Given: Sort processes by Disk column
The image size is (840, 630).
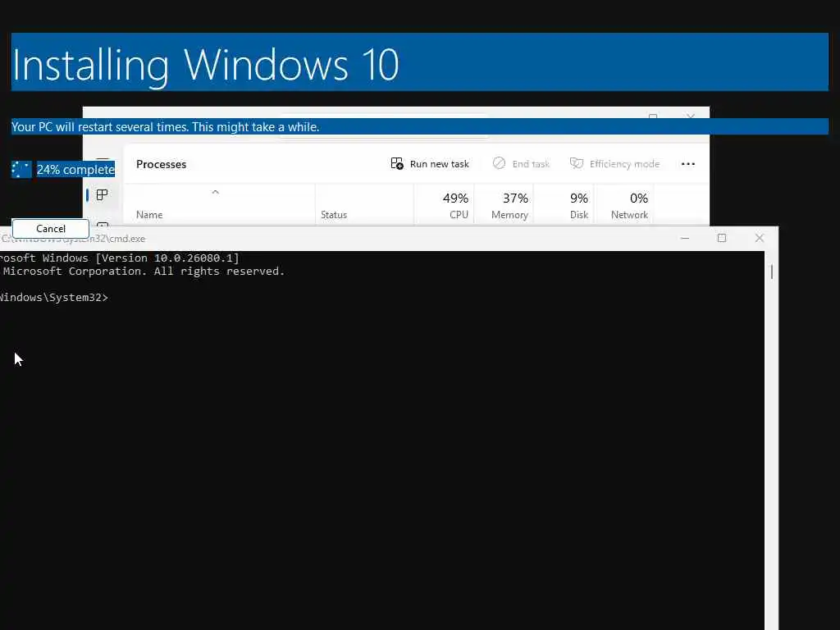Looking at the screenshot, I should tap(564, 205).
